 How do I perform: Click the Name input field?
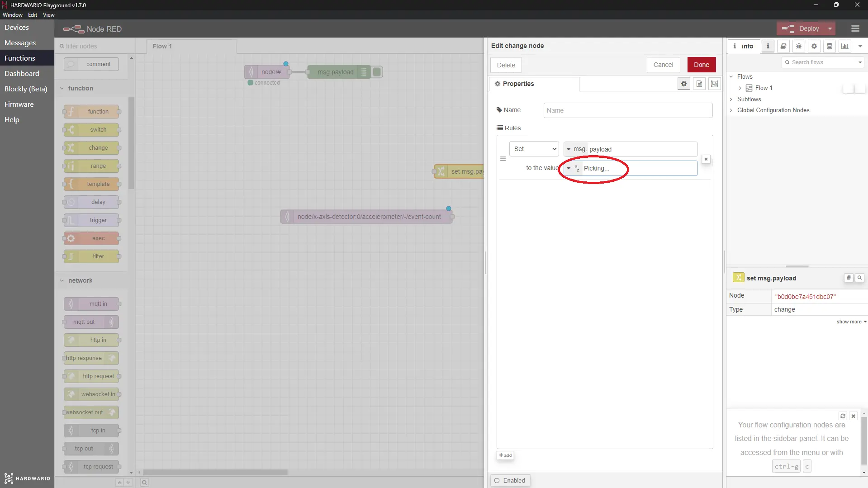(628, 110)
